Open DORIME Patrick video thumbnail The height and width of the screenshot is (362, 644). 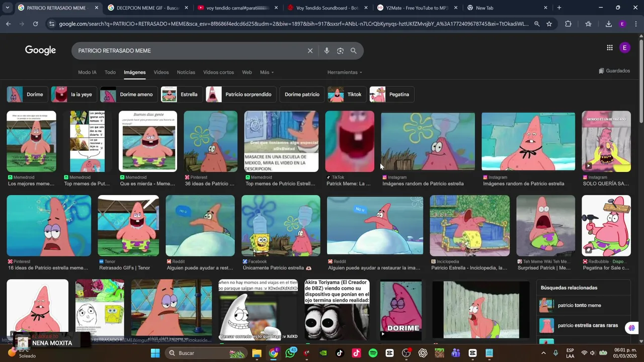(x=401, y=309)
